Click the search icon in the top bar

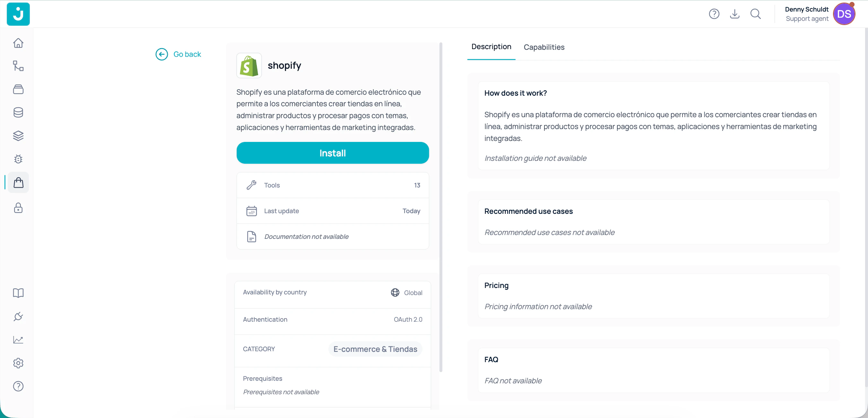click(x=756, y=14)
